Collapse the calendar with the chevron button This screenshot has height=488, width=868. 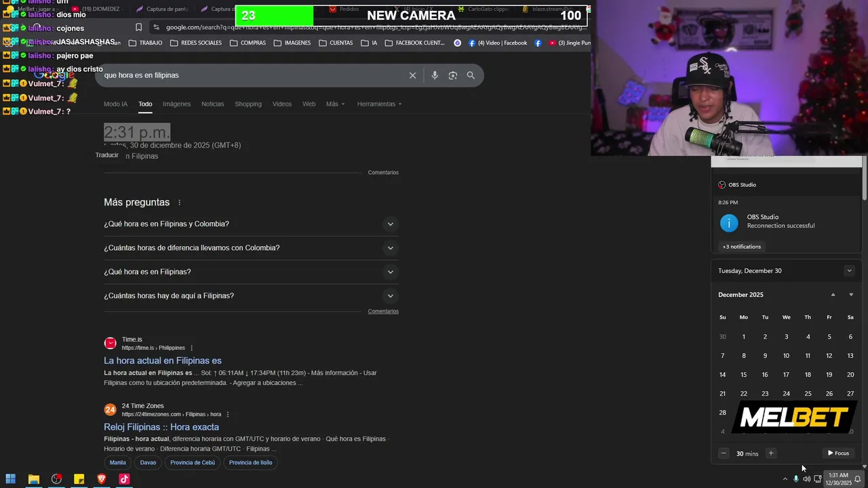click(849, 270)
